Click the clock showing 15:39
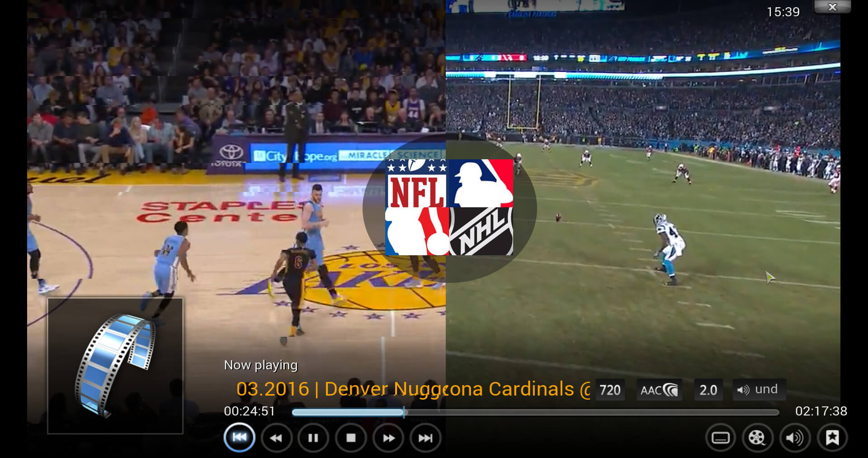This screenshot has width=868, height=458. click(783, 12)
